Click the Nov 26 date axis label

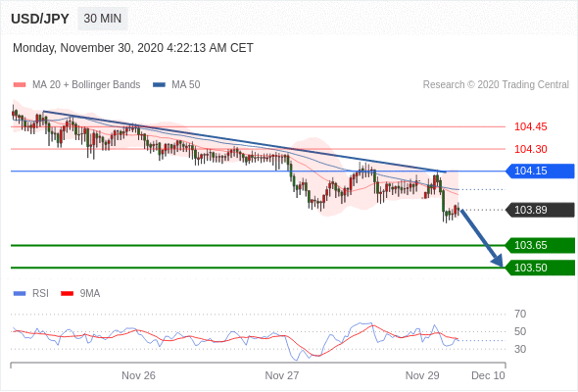point(138,375)
